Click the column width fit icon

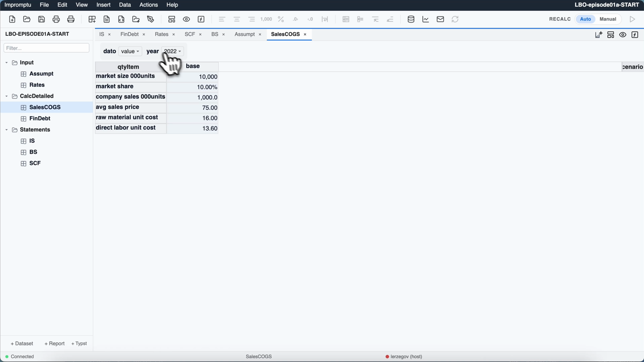coord(325,19)
